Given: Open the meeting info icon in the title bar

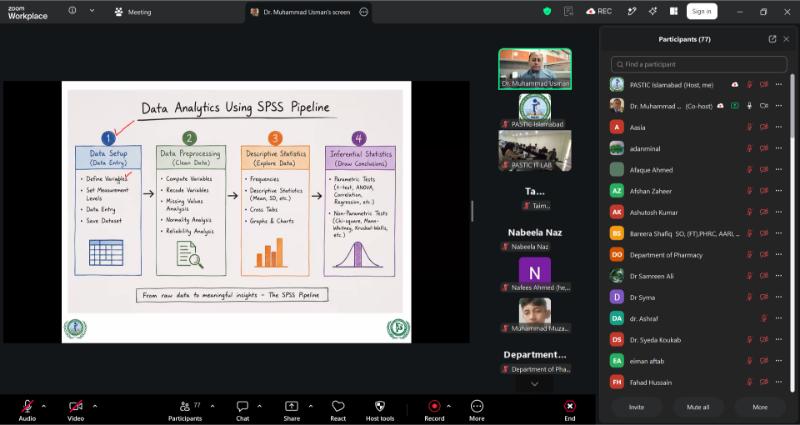Looking at the screenshot, I should pos(72,11).
